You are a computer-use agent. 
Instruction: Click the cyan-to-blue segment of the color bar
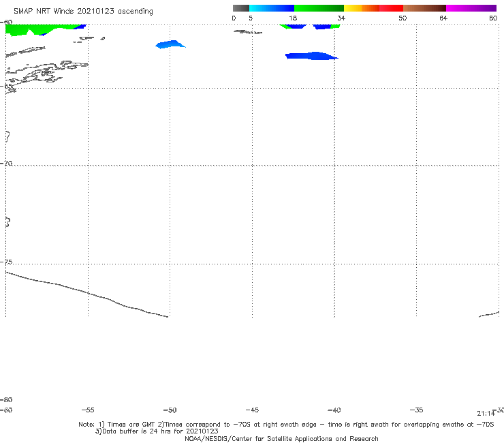[x=272, y=8]
